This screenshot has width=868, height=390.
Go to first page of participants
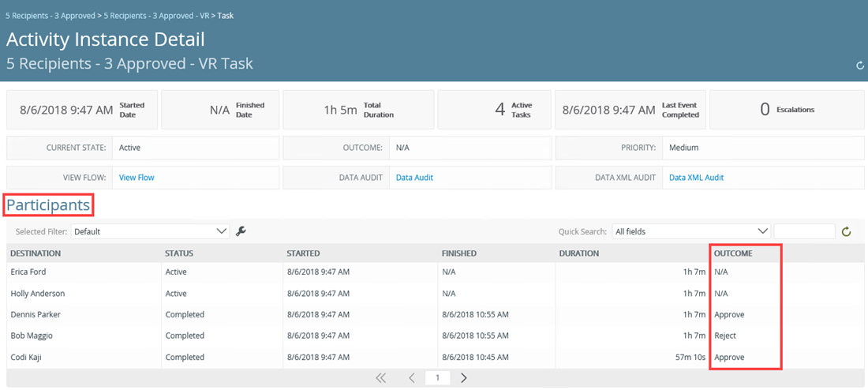click(x=381, y=378)
